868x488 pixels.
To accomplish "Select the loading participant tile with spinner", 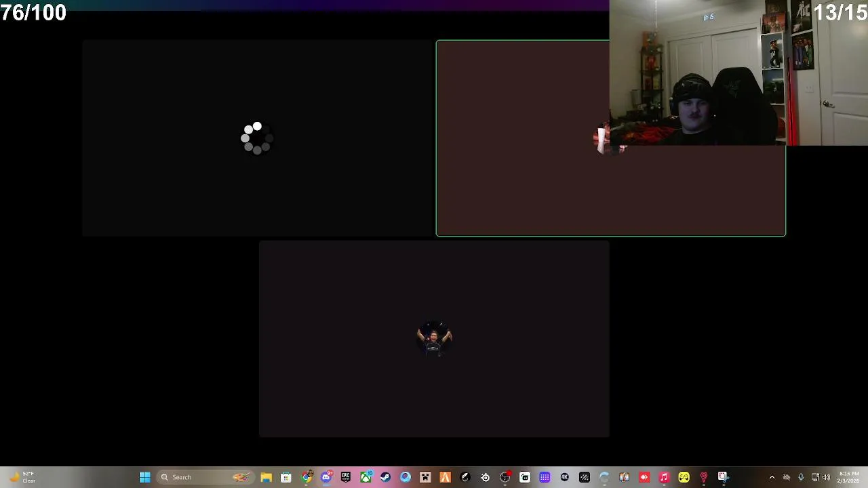I will [x=258, y=138].
